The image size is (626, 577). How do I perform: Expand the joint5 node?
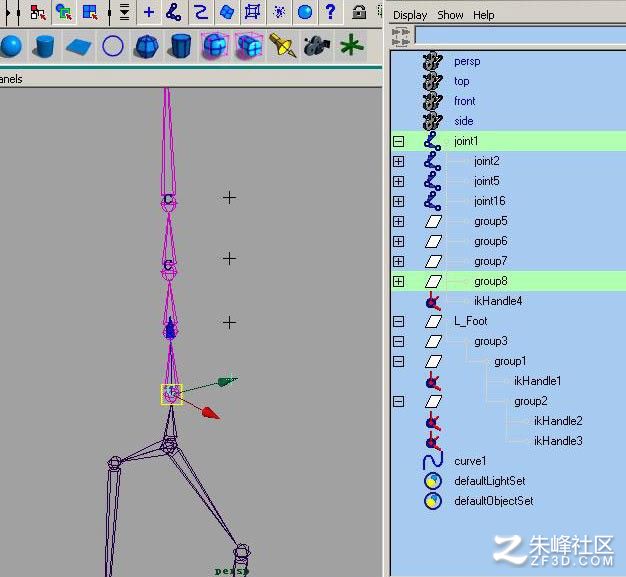coord(398,181)
